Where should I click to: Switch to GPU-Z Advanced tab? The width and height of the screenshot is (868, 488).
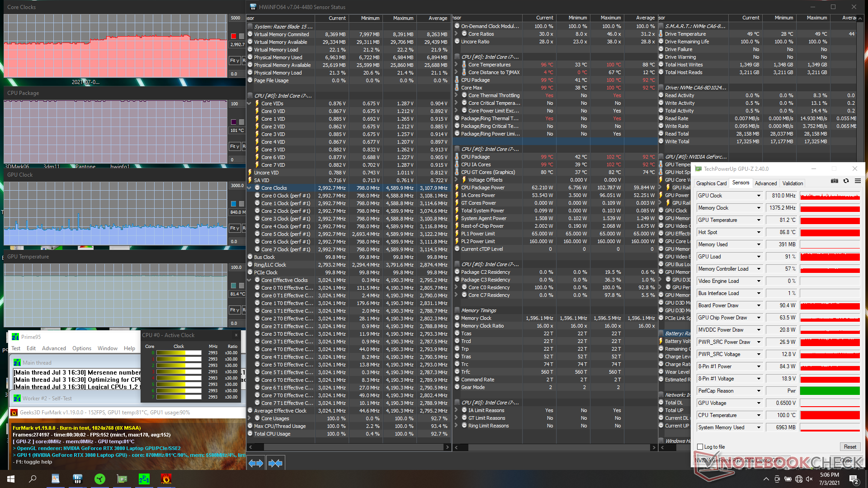766,183
